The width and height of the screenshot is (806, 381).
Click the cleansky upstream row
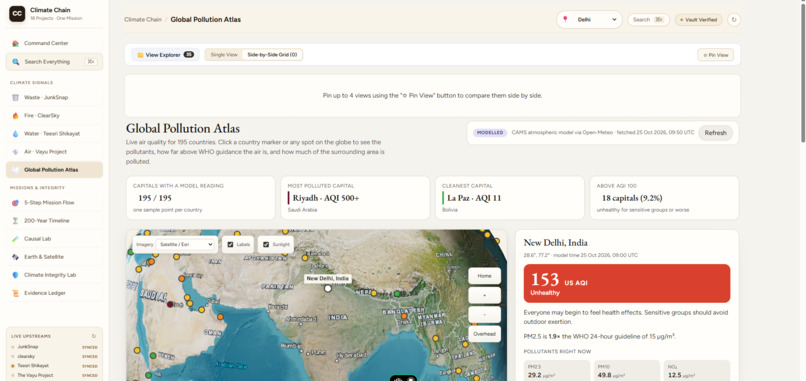coord(54,356)
